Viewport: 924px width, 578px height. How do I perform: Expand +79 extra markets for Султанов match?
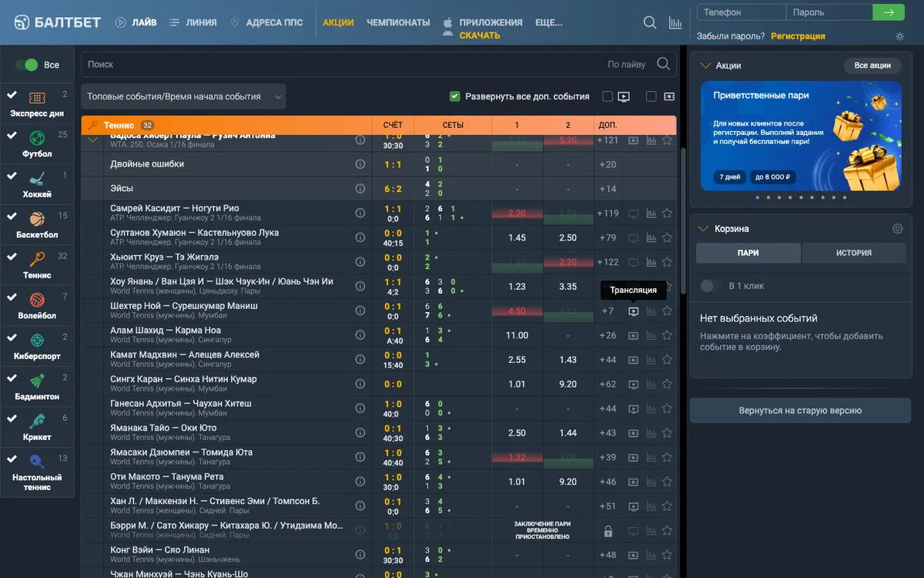pos(608,238)
